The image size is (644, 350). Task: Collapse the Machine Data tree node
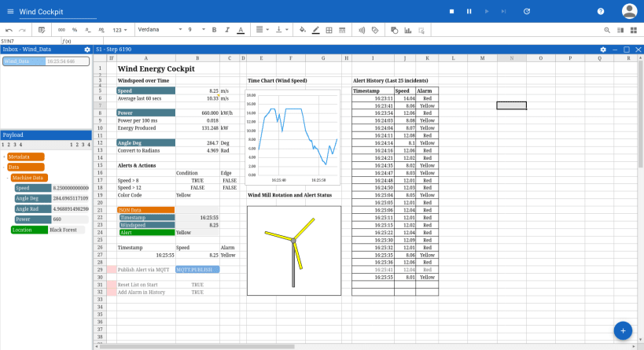pos(9,178)
